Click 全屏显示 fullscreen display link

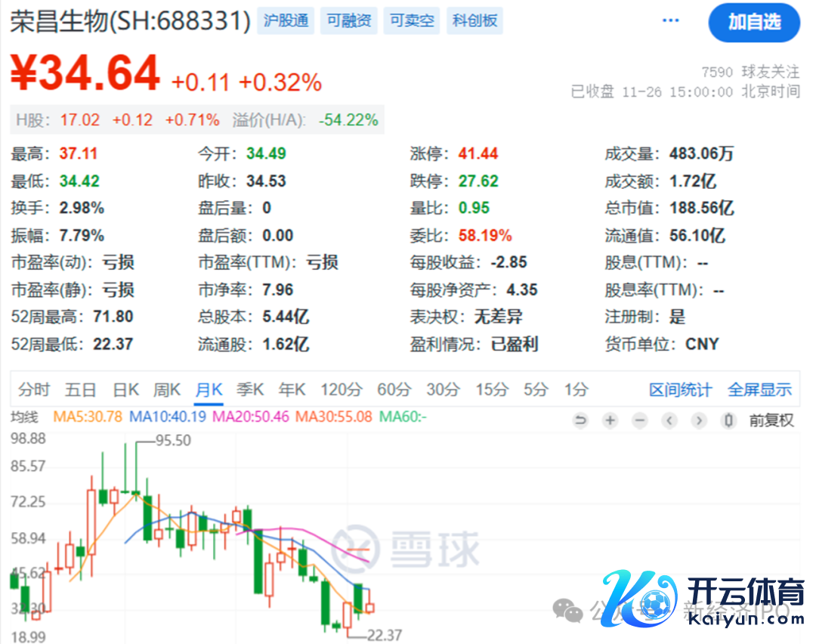click(x=759, y=390)
